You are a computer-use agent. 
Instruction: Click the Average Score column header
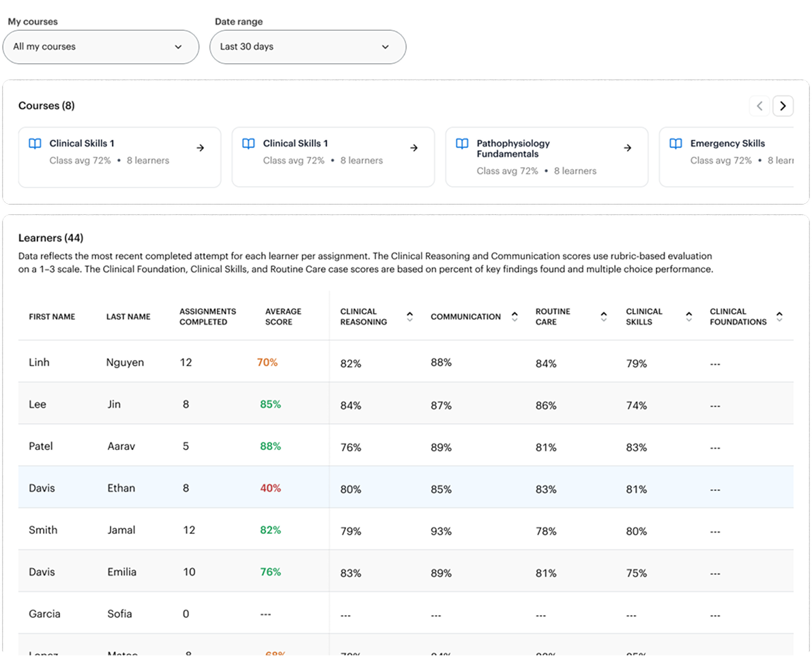coord(283,316)
